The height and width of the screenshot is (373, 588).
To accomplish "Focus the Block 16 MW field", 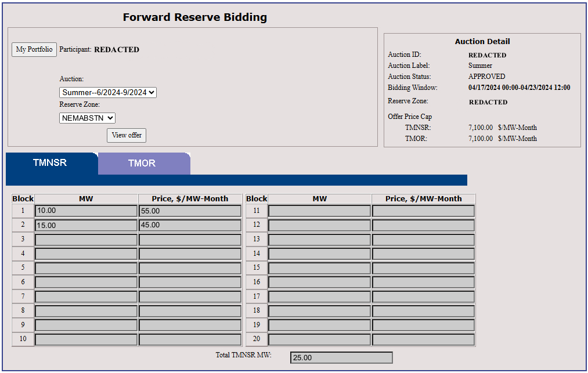I will coord(319,283).
